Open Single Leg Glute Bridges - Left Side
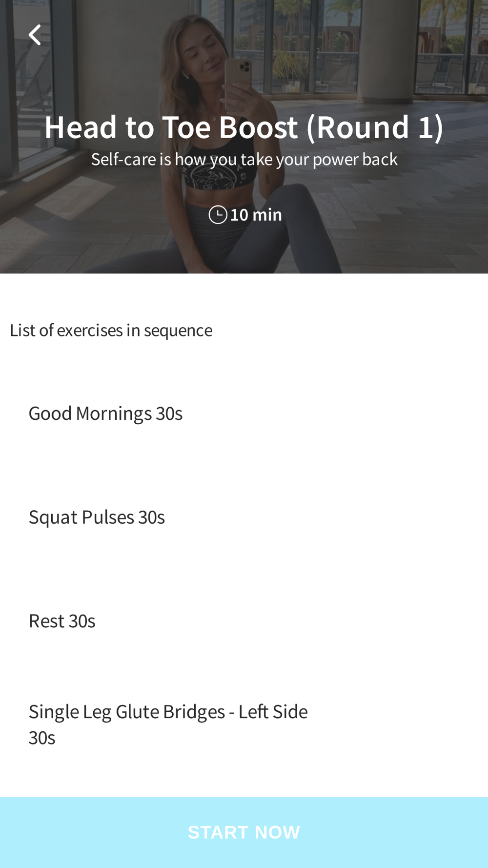Viewport: 488px width, 868px height. pyautogui.click(x=168, y=712)
